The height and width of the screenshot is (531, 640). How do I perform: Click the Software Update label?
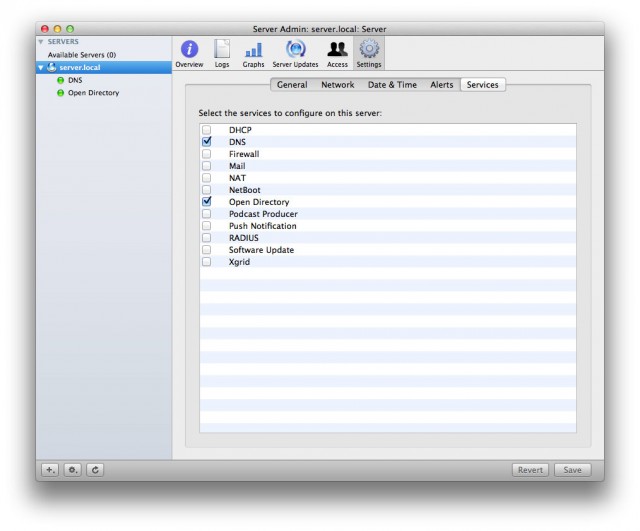261,250
